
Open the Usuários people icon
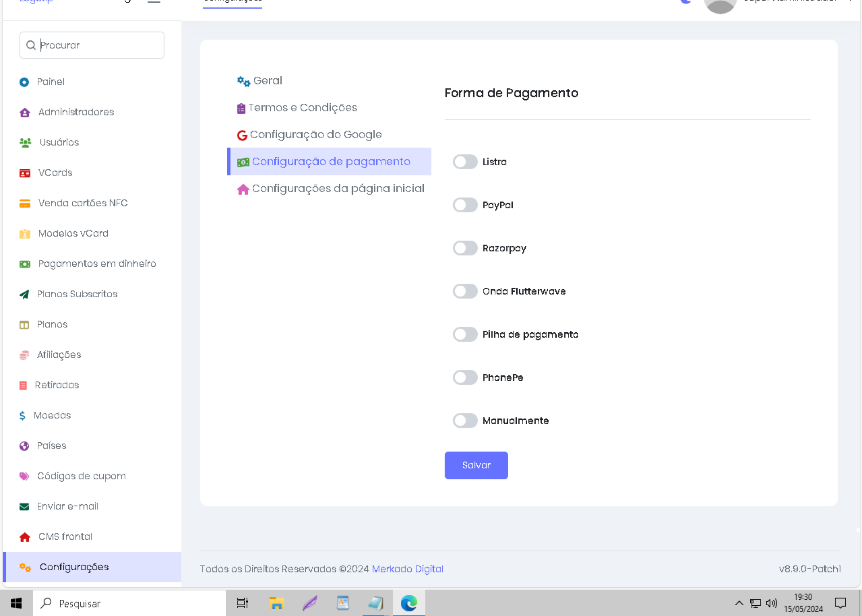[25, 143]
